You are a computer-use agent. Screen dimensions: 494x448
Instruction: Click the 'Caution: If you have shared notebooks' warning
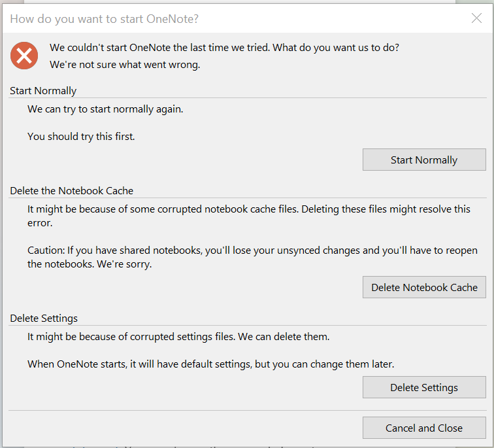click(252, 257)
